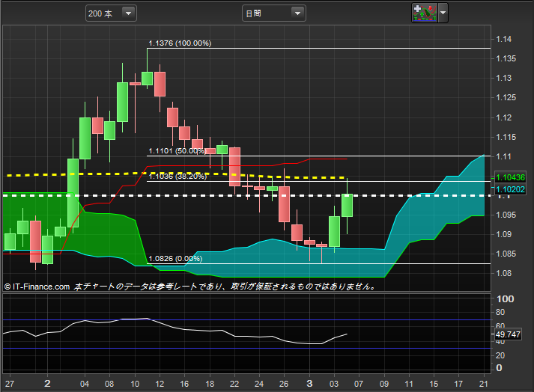Select the 1.1036 (38.20%) Fibonacci label
The height and width of the screenshot is (392, 534).
pos(178,177)
